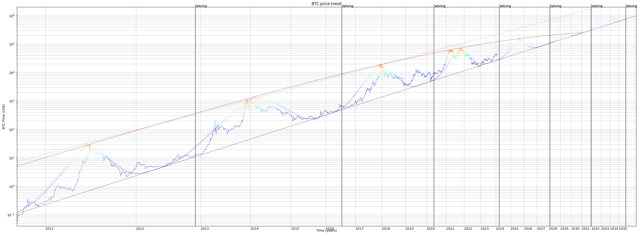Click the 10^6 y-axis tick label
Image resolution: width=644 pixels, height=236 pixels.
point(12,16)
